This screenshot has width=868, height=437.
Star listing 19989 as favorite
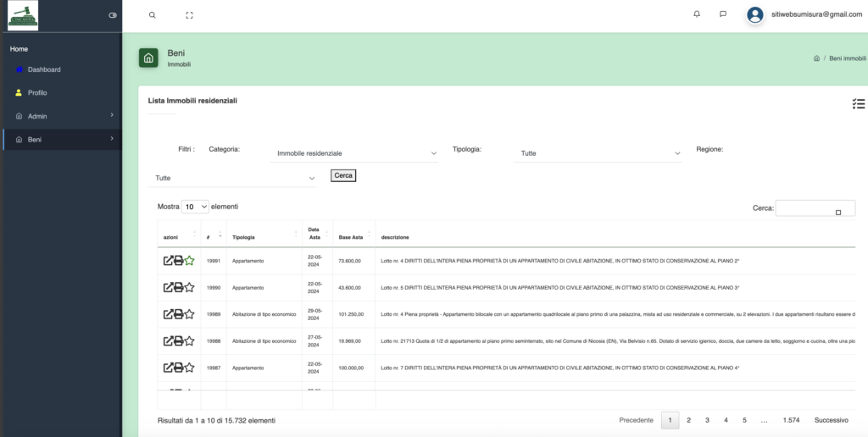click(x=190, y=315)
